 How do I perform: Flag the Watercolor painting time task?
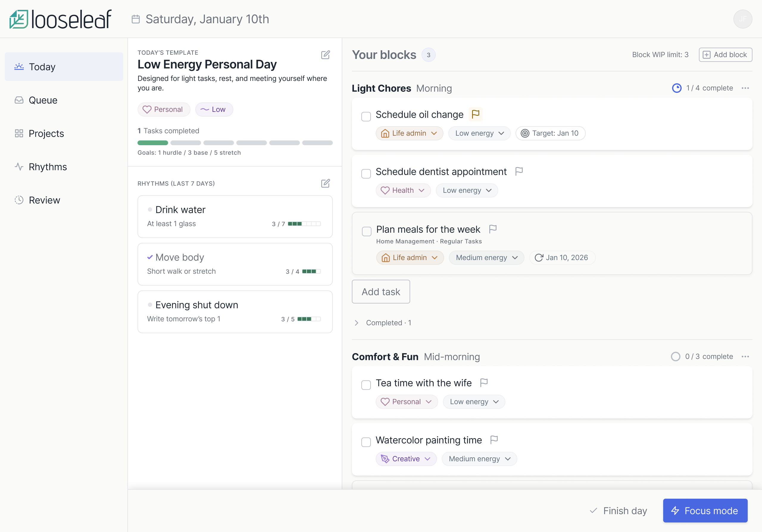tap(494, 439)
